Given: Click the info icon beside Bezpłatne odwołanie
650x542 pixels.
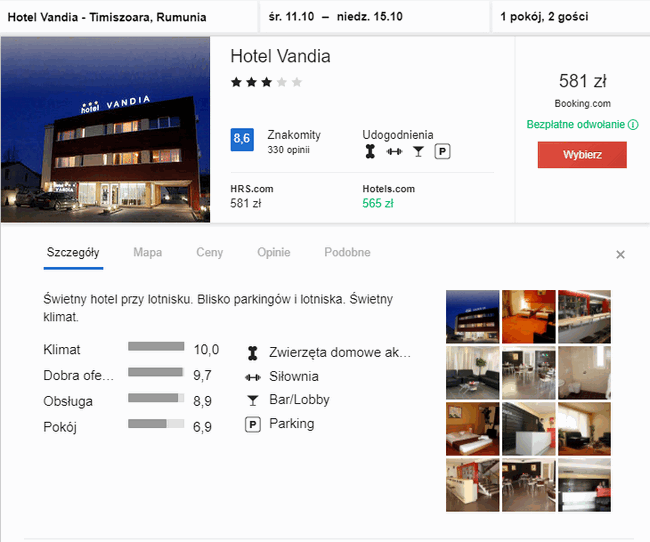Looking at the screenshot, I should click(633, 125).
